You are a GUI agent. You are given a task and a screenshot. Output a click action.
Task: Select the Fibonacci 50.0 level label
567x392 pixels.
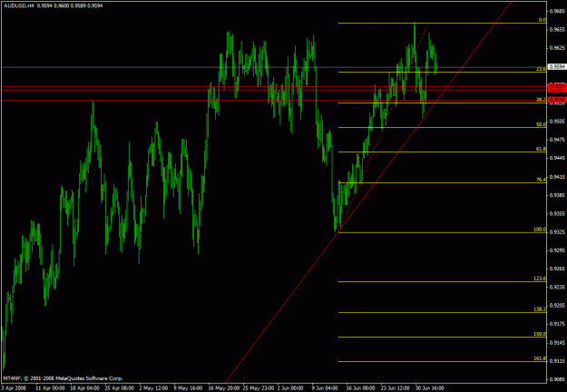pyautogui.click(x=542, y=124)
